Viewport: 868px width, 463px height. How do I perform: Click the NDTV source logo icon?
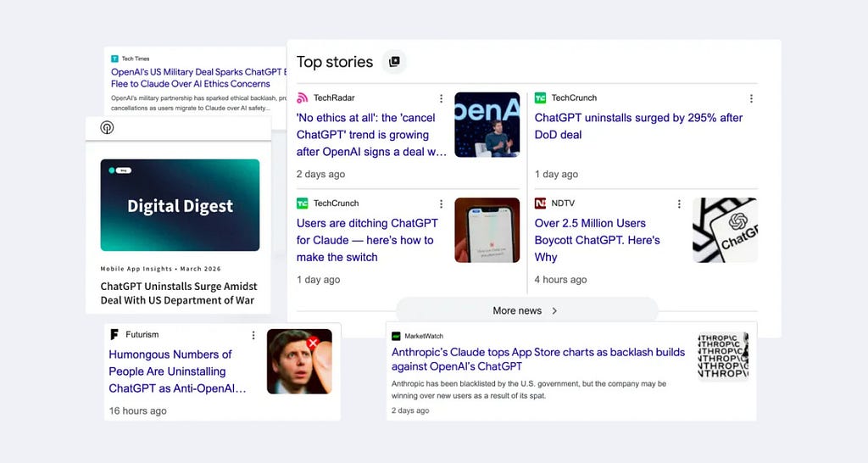[541, 204]
